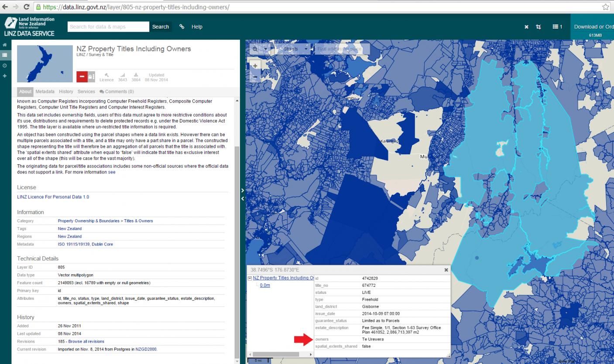The image size is (614, 364).
Task: Collapse NZ Property Titles tree node
Action: pos(250,278)
